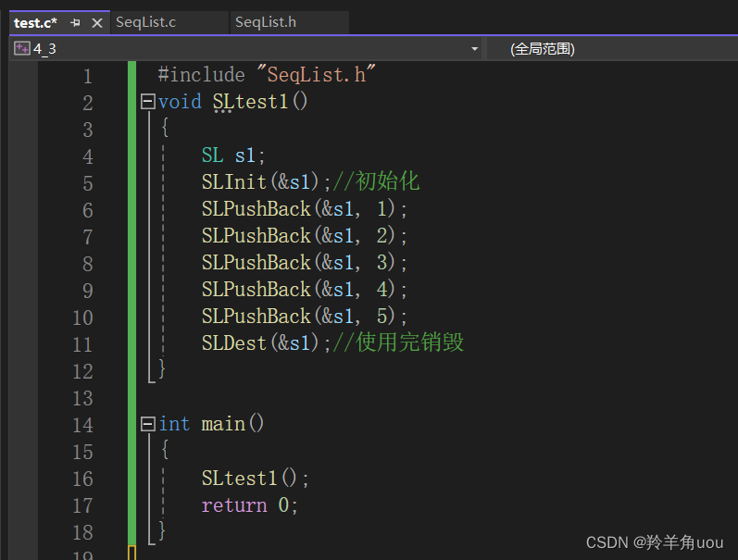Click SLPushBack(&s1, 5) line

[x=304, y=317]
